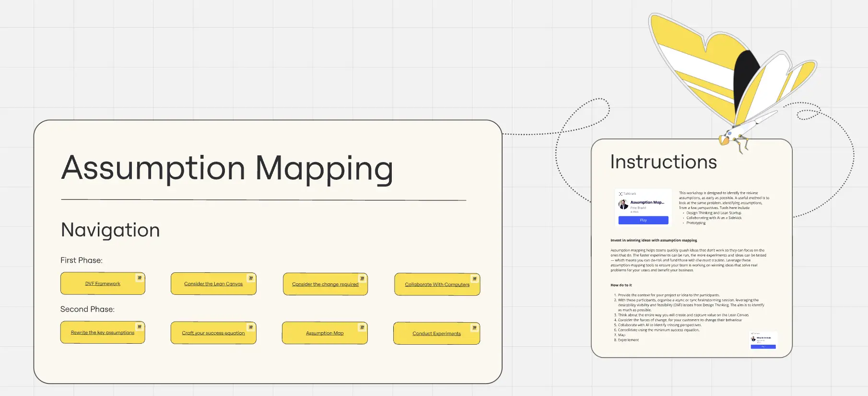
Task: Click Pete Bradd's avatar in the Talktrack card
Action: 623,205
